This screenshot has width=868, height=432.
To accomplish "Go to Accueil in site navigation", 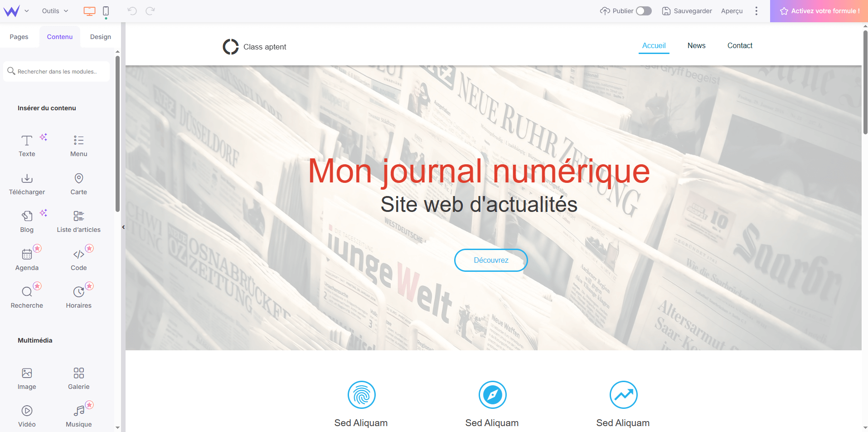I will point(654,46).
